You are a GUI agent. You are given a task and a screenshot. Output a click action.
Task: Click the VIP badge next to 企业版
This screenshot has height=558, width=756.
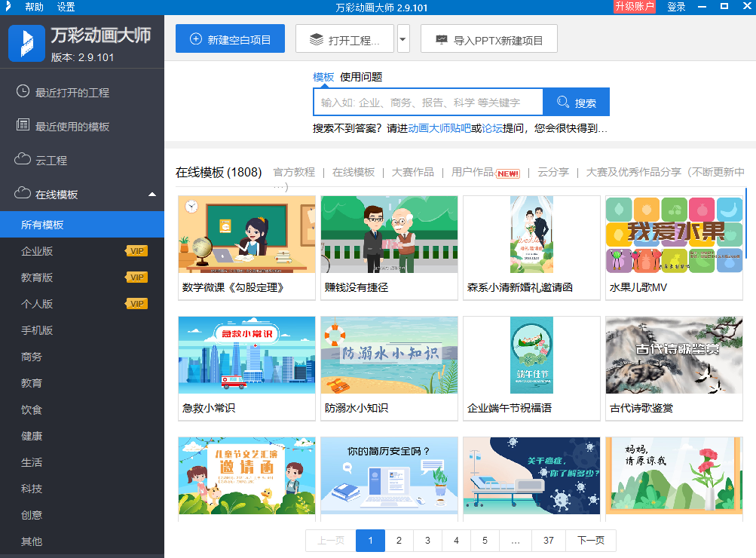coord(136,250)
